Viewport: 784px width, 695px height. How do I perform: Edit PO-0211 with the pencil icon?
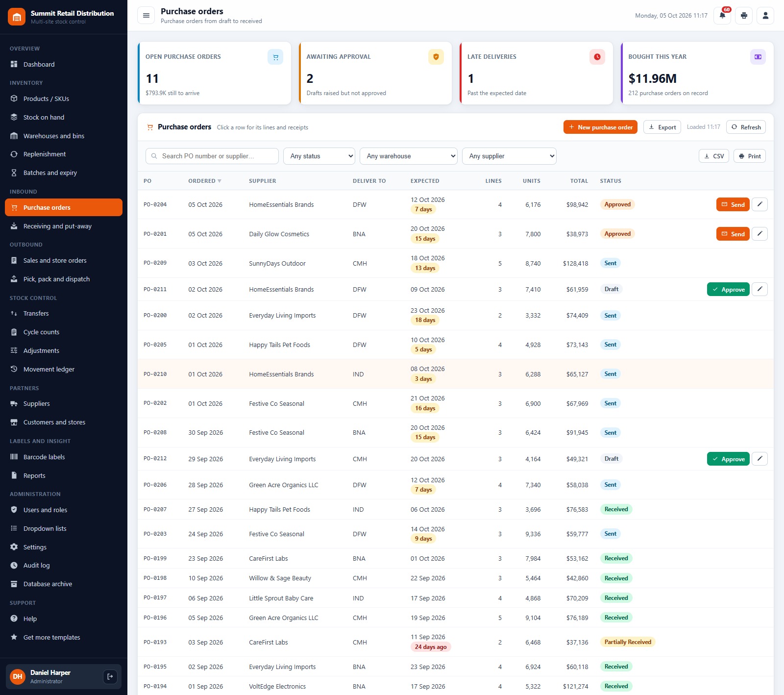pos(759,289)
